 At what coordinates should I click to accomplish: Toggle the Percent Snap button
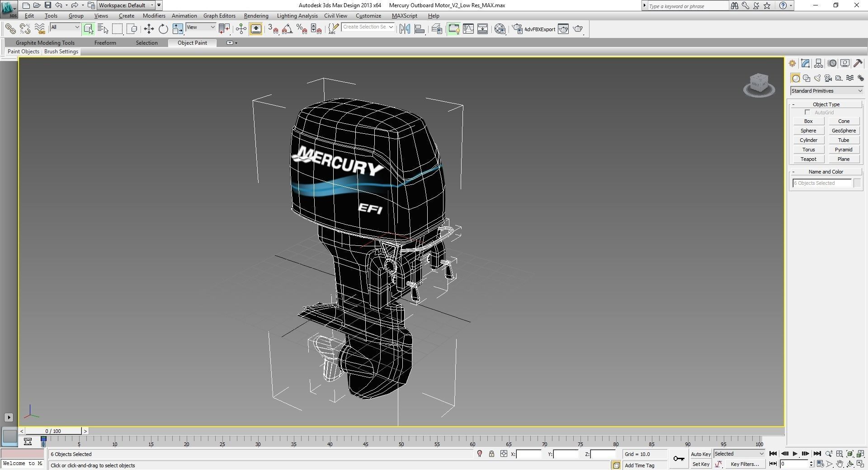(302, 29)
